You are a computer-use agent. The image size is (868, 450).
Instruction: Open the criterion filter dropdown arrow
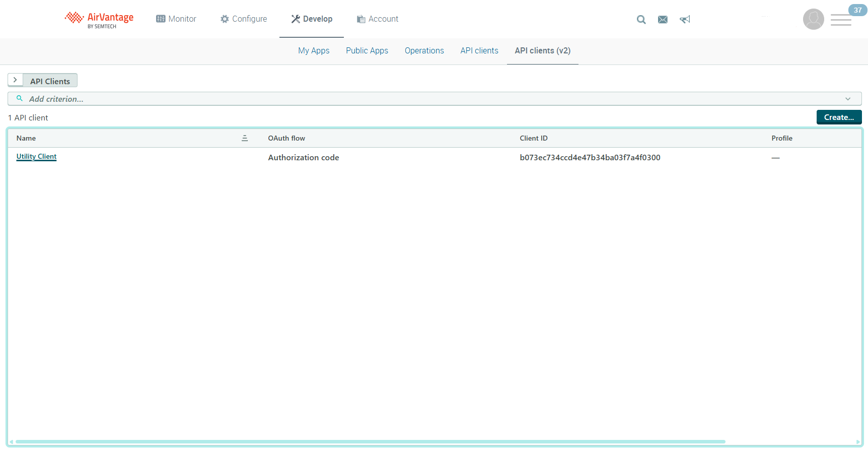tap(848, 99)
